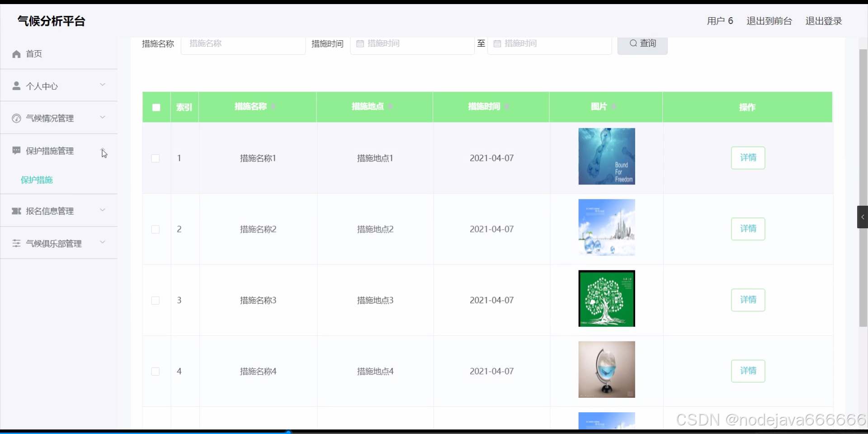Click the vertical page scrollbar
Screen dimensions: 868x434
click(863, 188)
